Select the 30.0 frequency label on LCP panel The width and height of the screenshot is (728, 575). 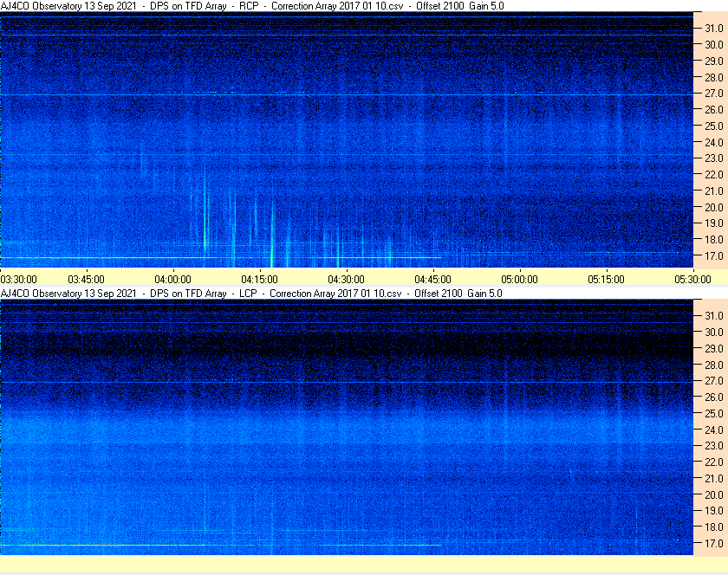(714, 332)
